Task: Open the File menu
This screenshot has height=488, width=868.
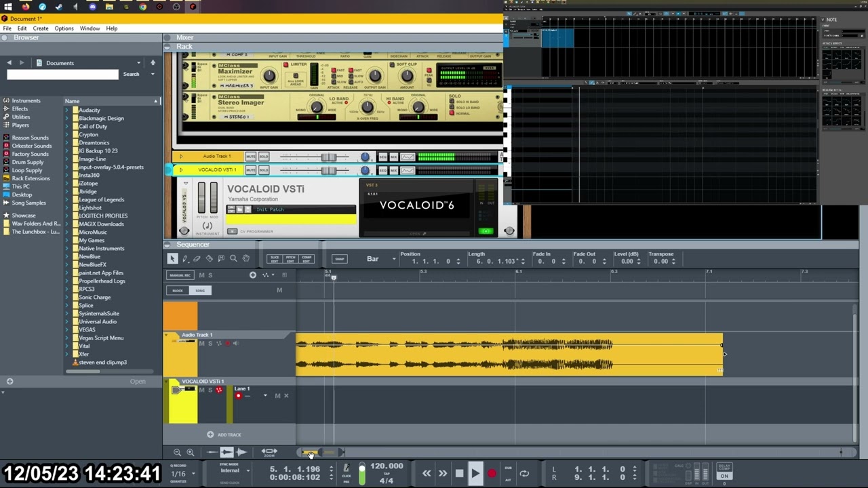Action: 7,28
